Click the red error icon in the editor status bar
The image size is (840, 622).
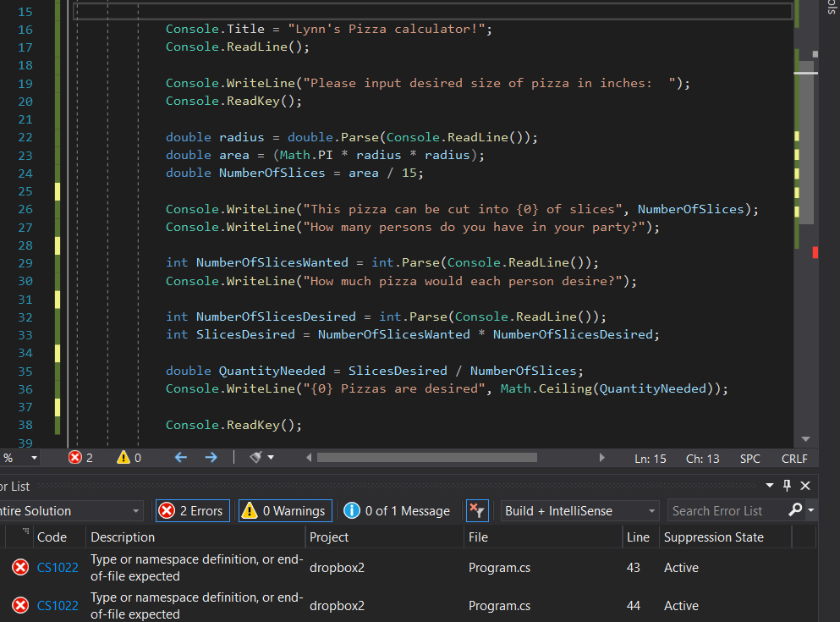click(x=76, y=458)
